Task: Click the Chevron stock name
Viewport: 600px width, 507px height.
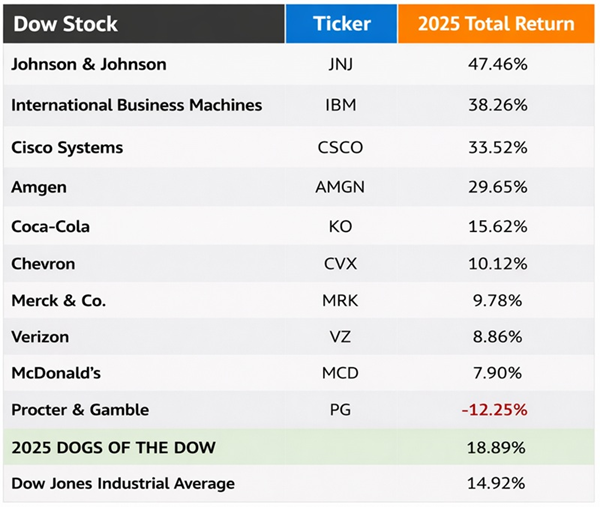Action: [x=43, y=264]
